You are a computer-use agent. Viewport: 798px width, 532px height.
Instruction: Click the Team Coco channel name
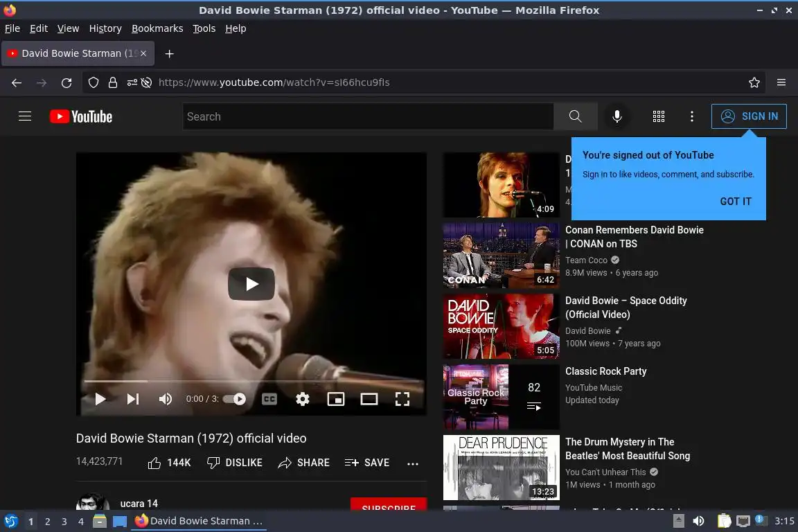(586, 260)
